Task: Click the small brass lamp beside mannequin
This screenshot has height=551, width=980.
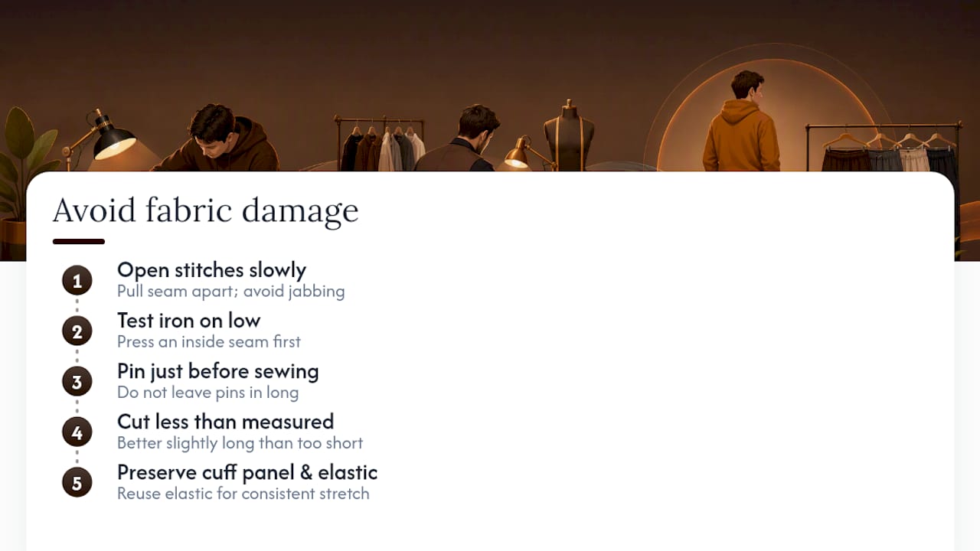Action: 527,152
